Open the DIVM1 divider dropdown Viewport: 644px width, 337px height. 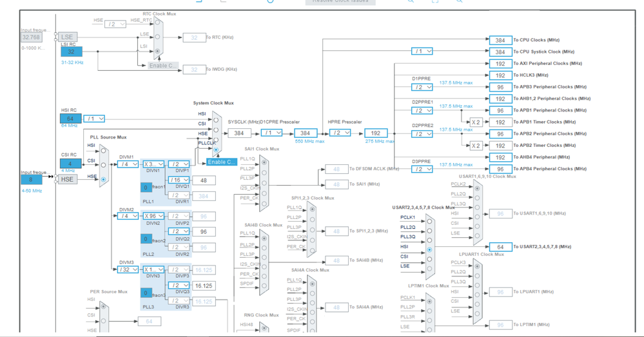(x=128, y=164)
